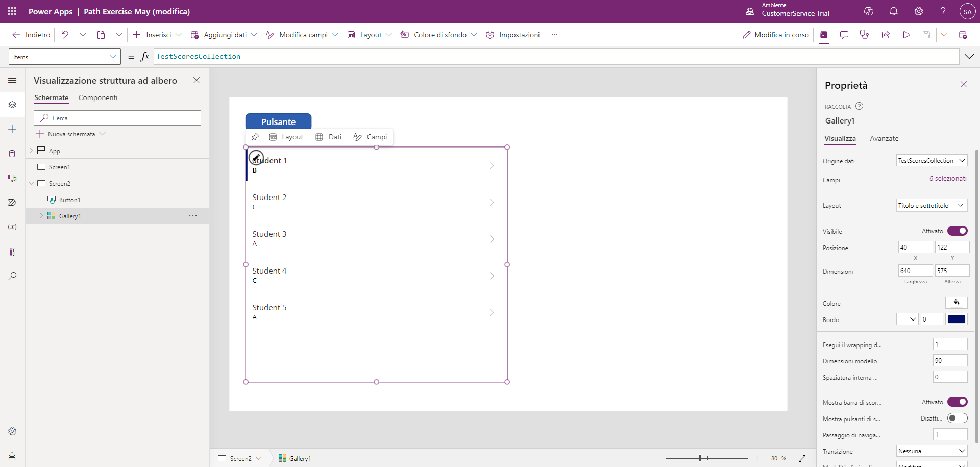
Task: Switch to the Componenti tab
Action: tap(98, 97)
